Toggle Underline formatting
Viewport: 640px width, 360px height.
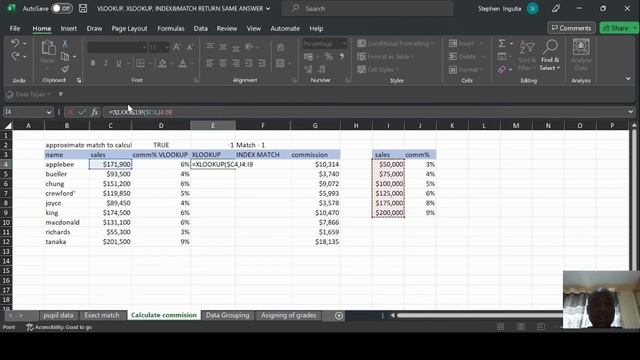(119, 63)
